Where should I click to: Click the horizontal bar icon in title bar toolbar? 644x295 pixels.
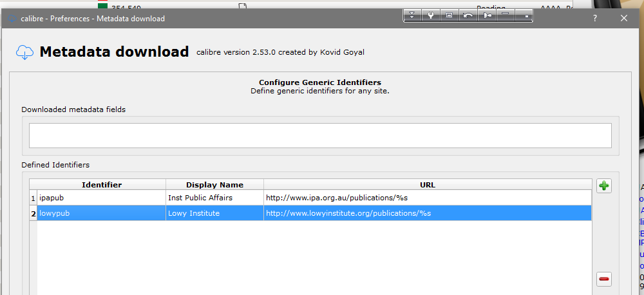point(506,15)
